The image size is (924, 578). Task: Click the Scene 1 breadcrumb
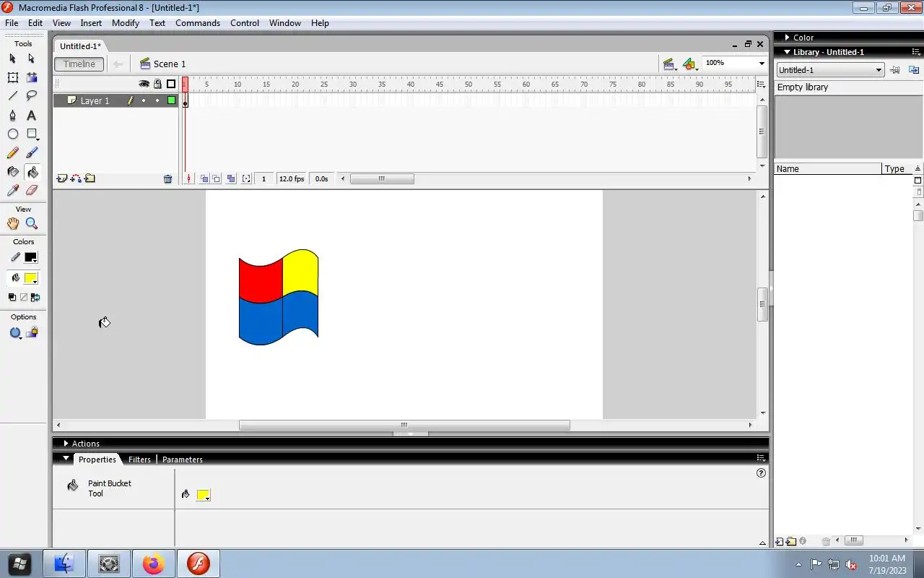coord(163,64)
